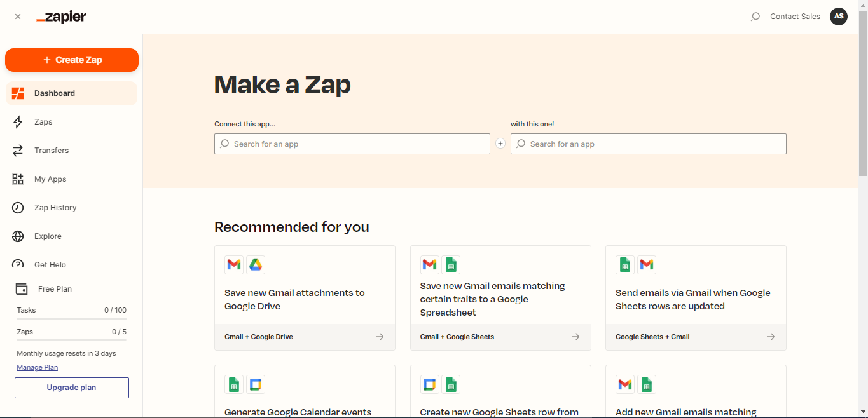The image size is (868, 418).
Task: Open Transfers in sidebar
Action: click(71, 151)
